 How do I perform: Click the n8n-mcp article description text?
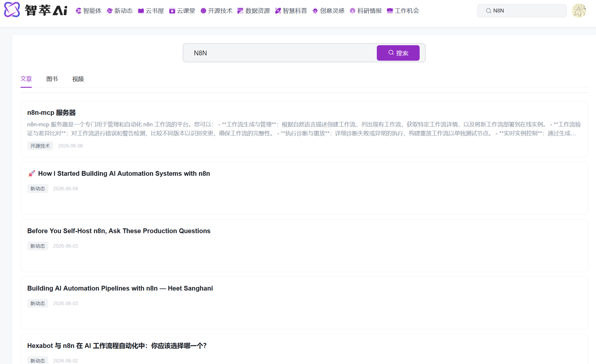click(x=304, y=129)
